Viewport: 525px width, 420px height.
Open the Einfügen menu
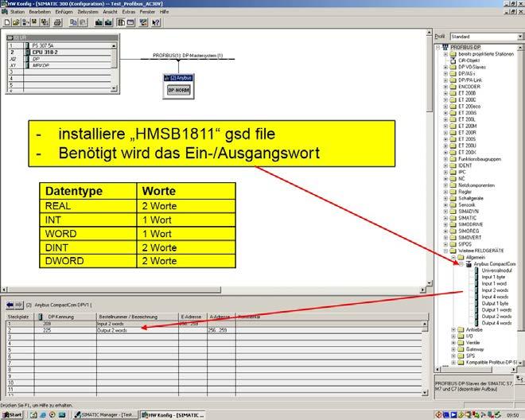point(64,12)
